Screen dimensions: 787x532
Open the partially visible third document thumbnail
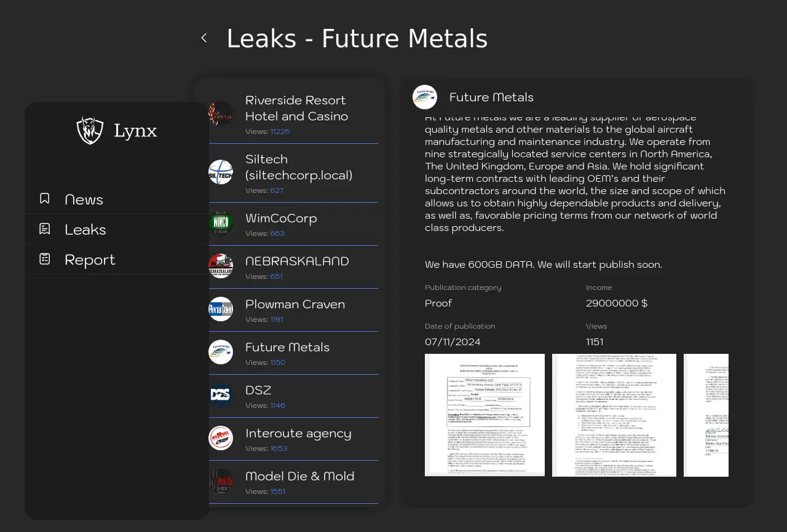point(706,415)
